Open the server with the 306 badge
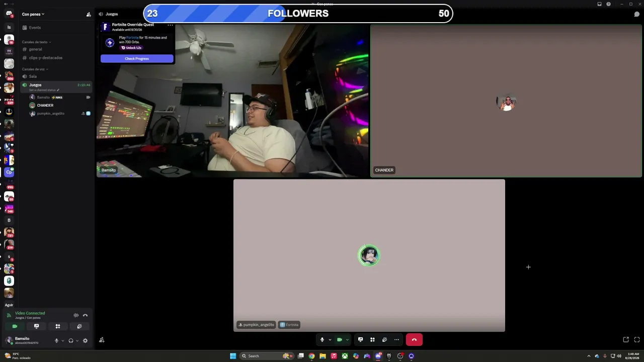 [x=9, y=75]
